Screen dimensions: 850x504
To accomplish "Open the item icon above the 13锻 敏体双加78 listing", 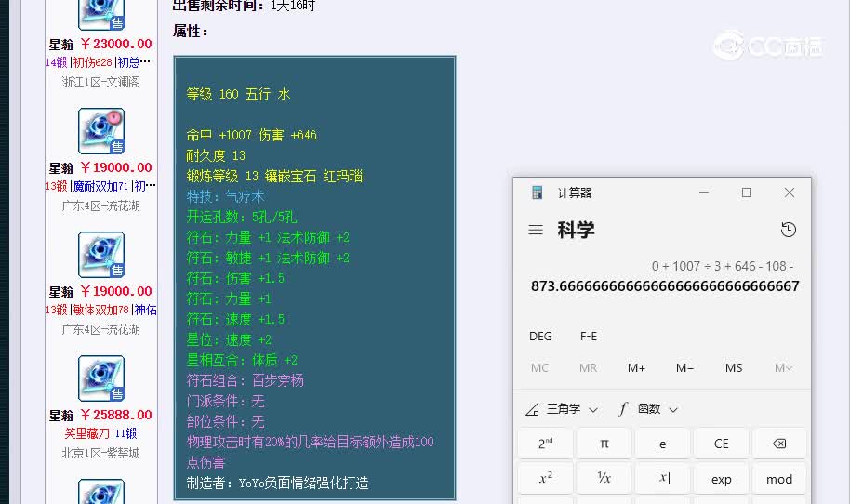I will [x=101, y=255].
